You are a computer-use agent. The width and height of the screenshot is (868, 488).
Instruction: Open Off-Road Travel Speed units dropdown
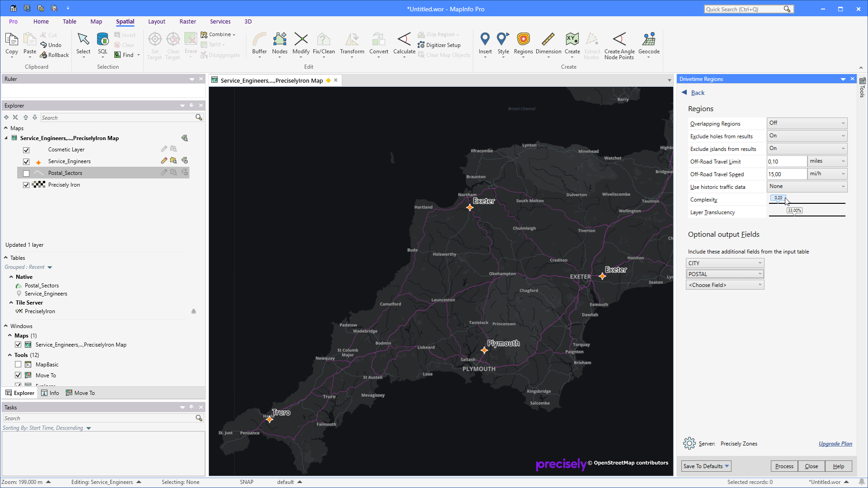pos(827,174)
